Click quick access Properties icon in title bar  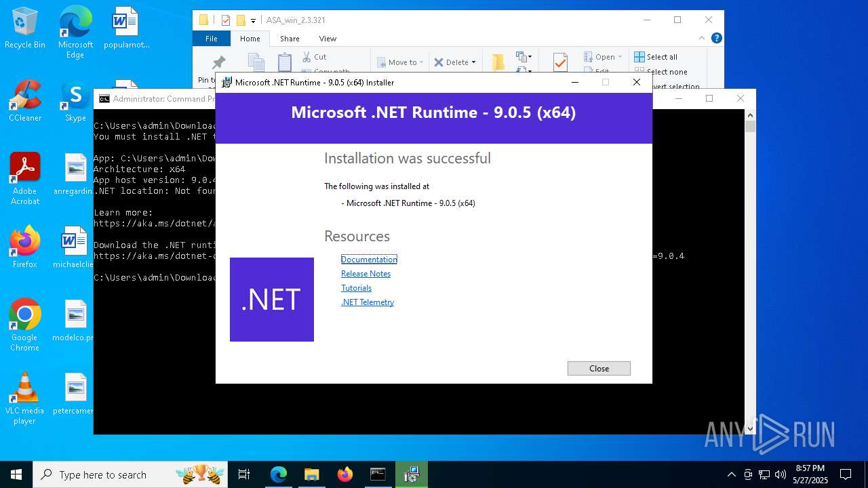coord(226,20)
